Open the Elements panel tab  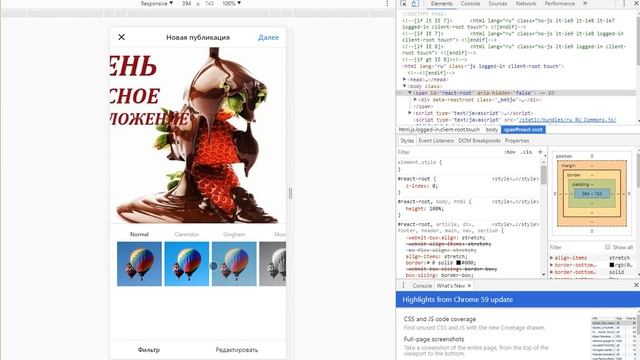click(x=441, y=3)
